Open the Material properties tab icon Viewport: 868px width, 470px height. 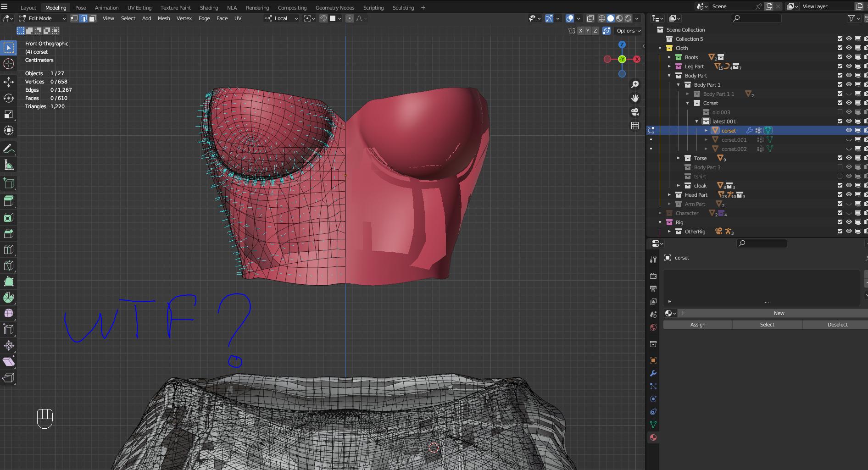(653, 437)
